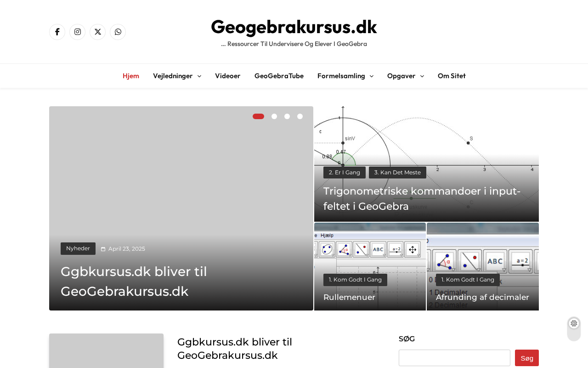Open the '2. Er I Gang' category tag
Screen dimensions: 588x368
(x=345, y=172)
